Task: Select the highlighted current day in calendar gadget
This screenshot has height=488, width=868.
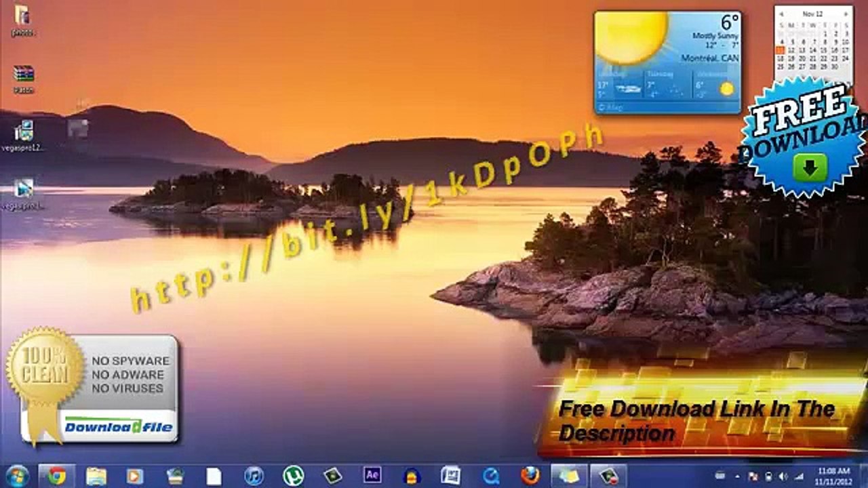Action: point(781,50)
